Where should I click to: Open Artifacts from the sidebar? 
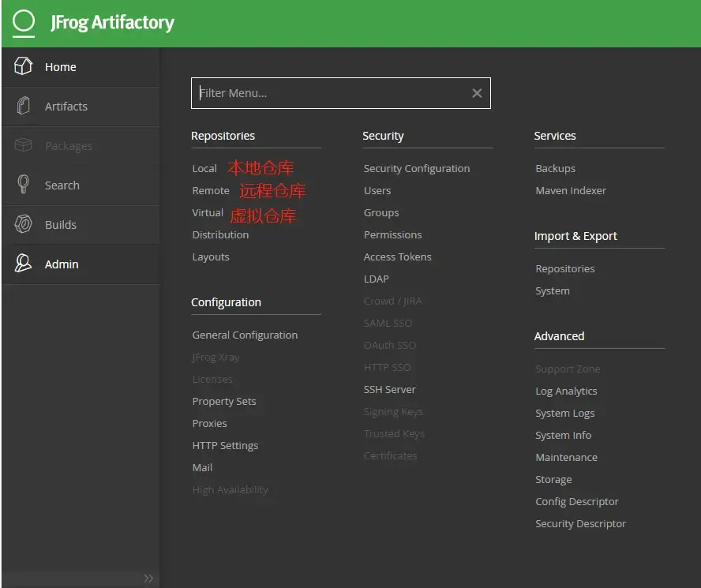[66, 107]
